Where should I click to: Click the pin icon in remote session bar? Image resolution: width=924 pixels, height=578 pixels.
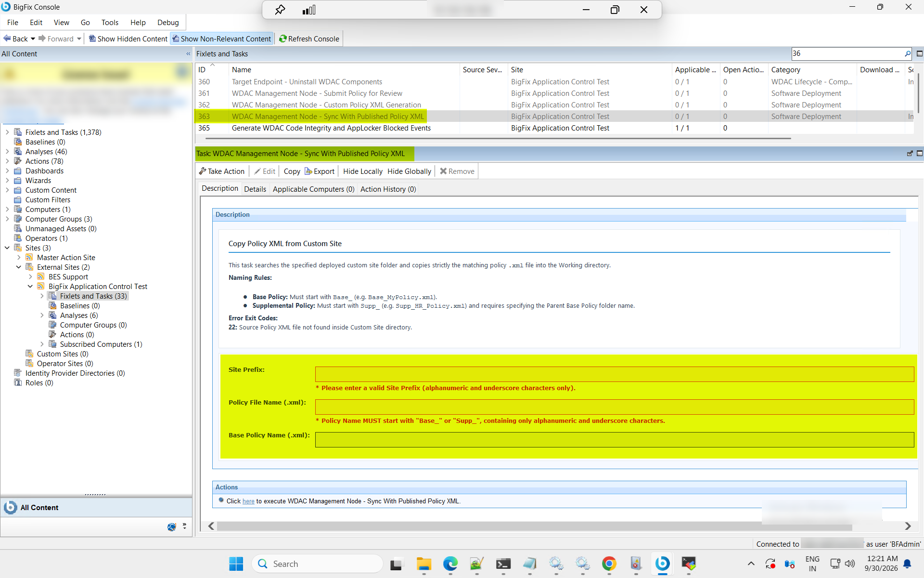click(x=280, y=10)
